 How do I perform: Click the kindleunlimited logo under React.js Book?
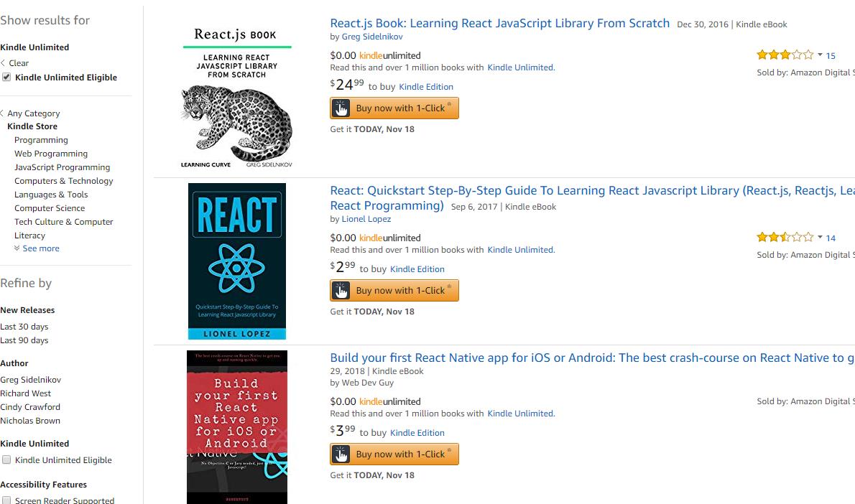[389, 55]
